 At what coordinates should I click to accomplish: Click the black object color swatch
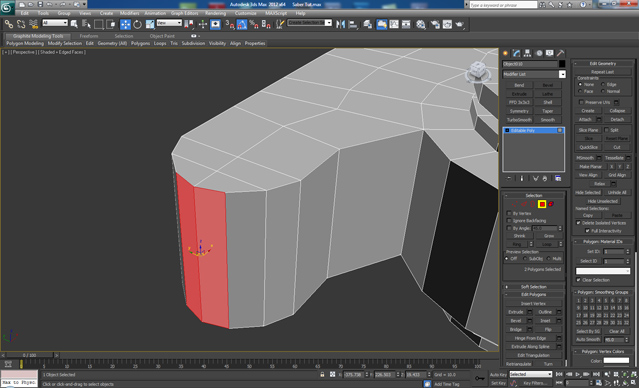pos(562,64)
